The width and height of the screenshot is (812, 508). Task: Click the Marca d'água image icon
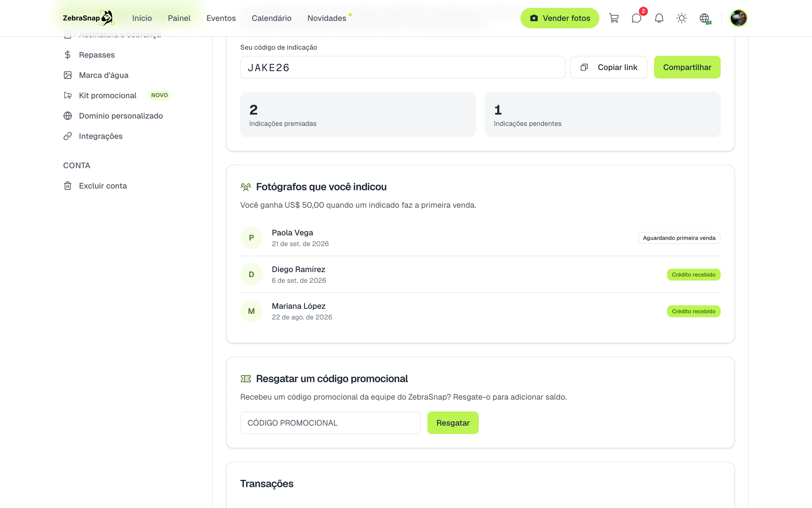point(67,75)
